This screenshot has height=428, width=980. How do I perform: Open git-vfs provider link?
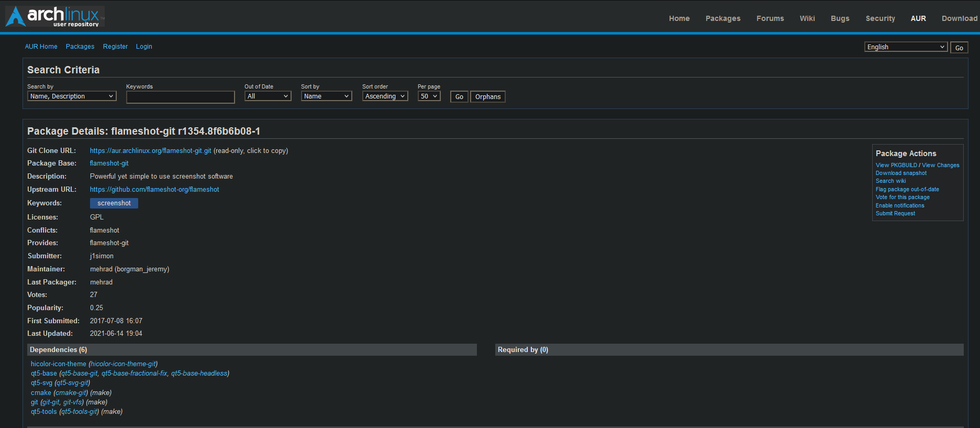(72, 402)
